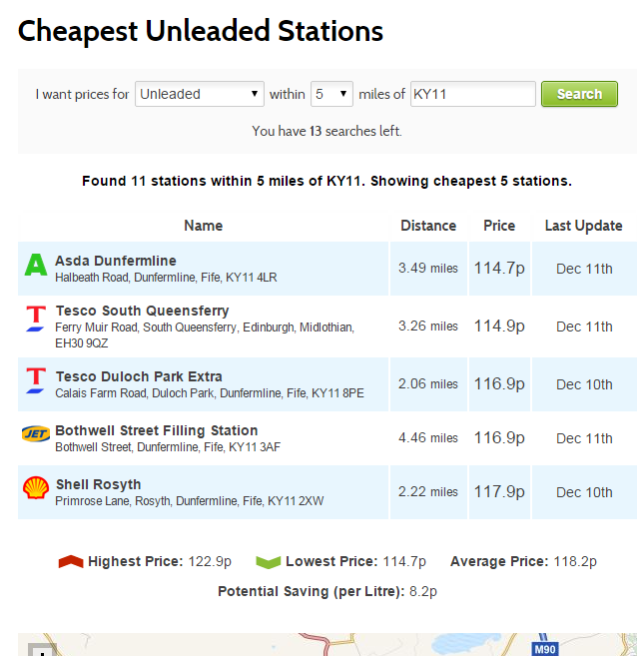This screenshot has width=644, height=656.
Task: Click the Price column header
Action: [499, 226]
